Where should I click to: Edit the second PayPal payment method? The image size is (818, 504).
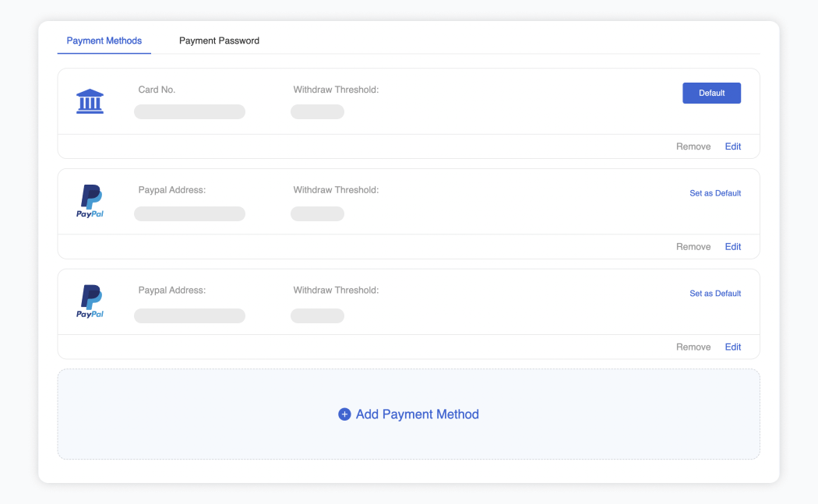[x=733, y=347]
